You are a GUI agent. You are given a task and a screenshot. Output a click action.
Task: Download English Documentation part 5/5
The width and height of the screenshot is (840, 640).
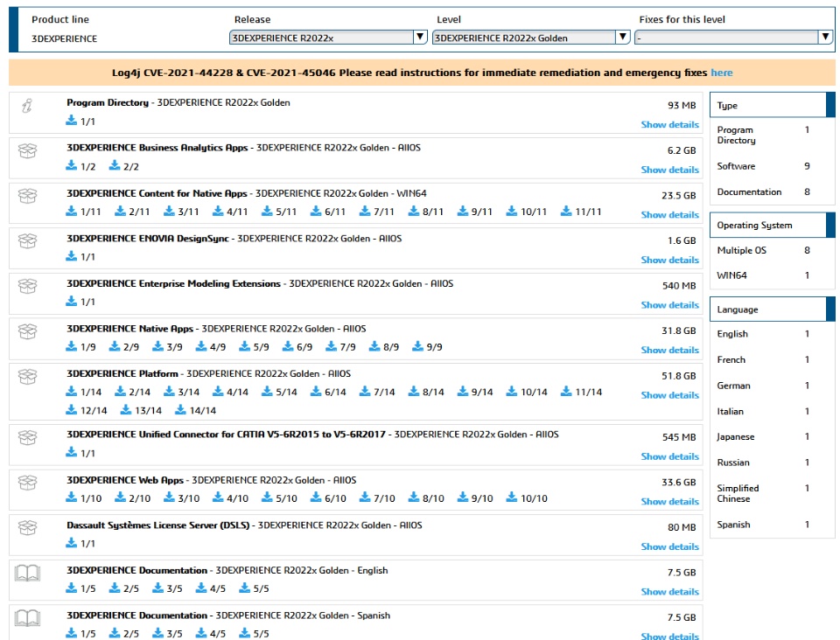click(x=254, y=588)
